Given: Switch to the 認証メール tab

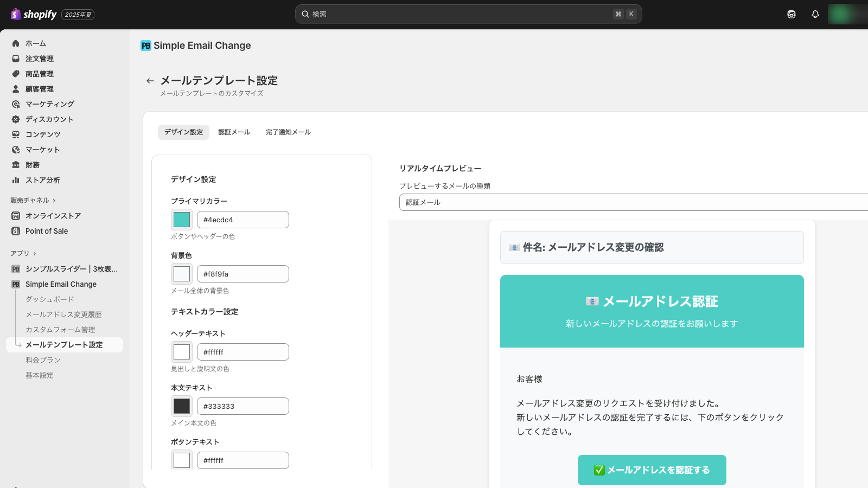Looking at the screenshot, I should [x=234, y=132].
